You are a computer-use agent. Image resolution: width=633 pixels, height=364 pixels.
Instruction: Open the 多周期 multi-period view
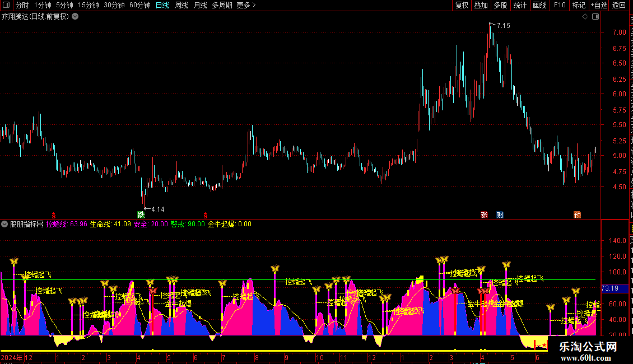222,5
